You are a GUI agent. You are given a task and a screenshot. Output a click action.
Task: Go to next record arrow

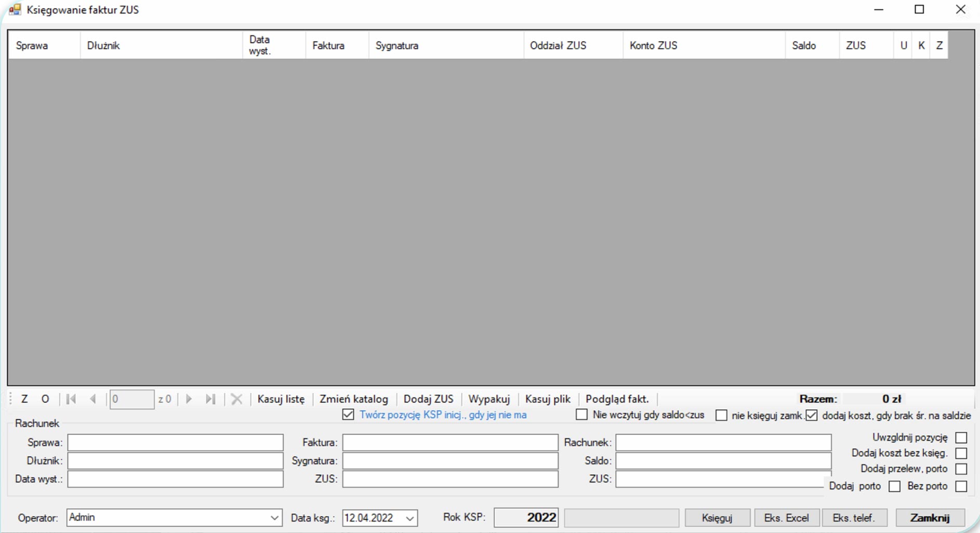tap(189, 399)
